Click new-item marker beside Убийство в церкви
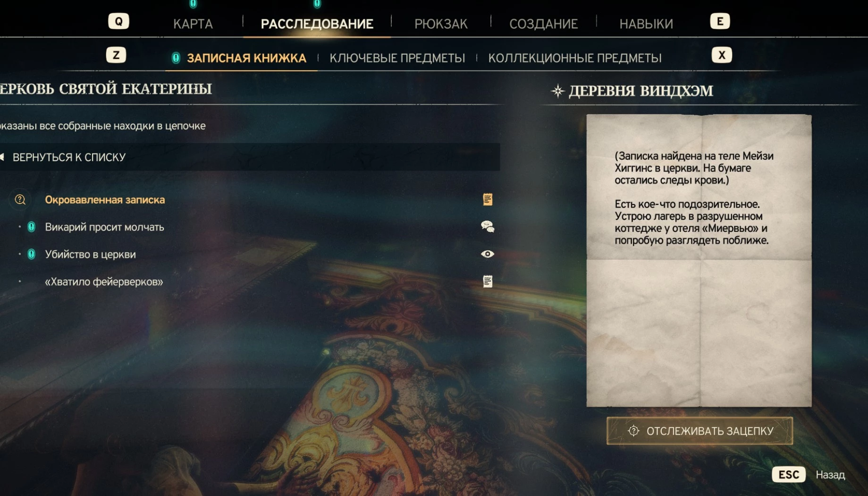This screenshot has height=496, width=868. click(x=31, y=254)
